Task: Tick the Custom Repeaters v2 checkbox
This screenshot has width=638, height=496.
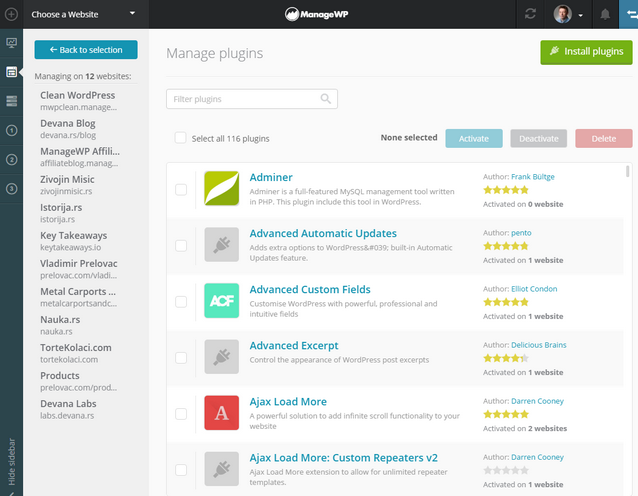Action: tap(181, 470)
